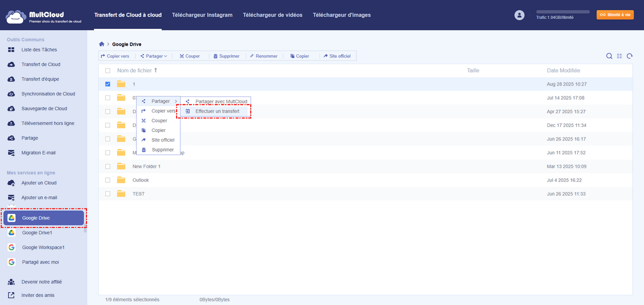Screen dimensions: 644x305
Task: Open Liste des Tâches in sidebar
Action: tap(39, 50)
